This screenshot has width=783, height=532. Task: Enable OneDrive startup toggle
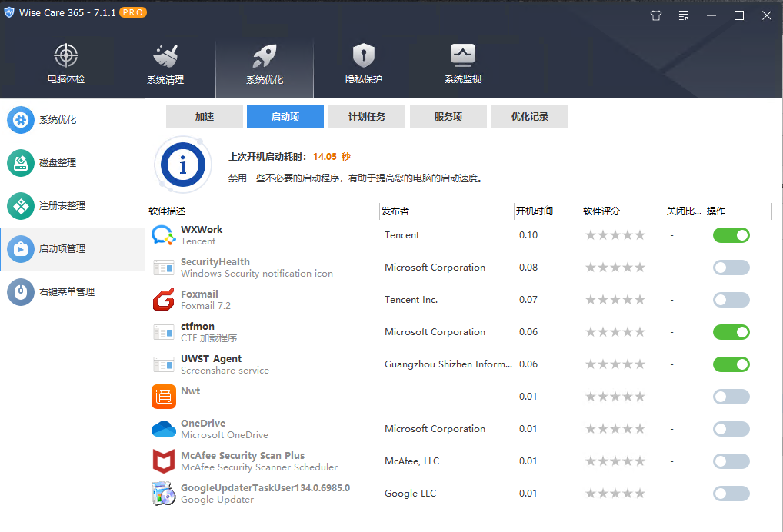731,429
